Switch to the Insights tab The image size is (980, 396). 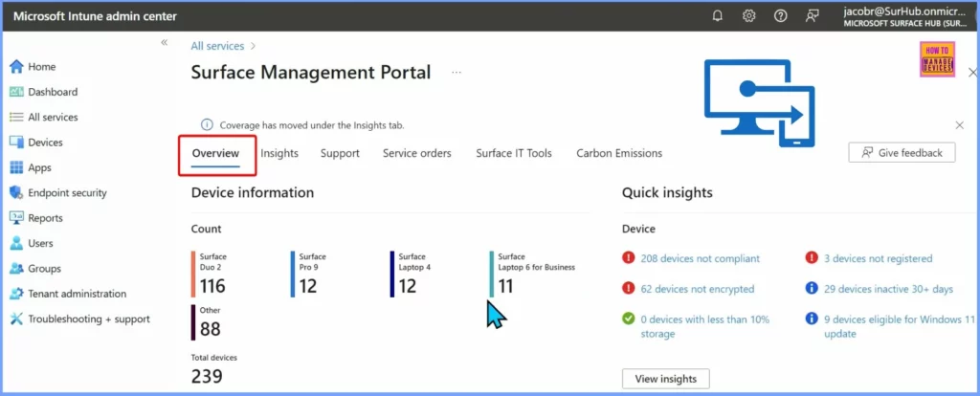tap(279, 153)
